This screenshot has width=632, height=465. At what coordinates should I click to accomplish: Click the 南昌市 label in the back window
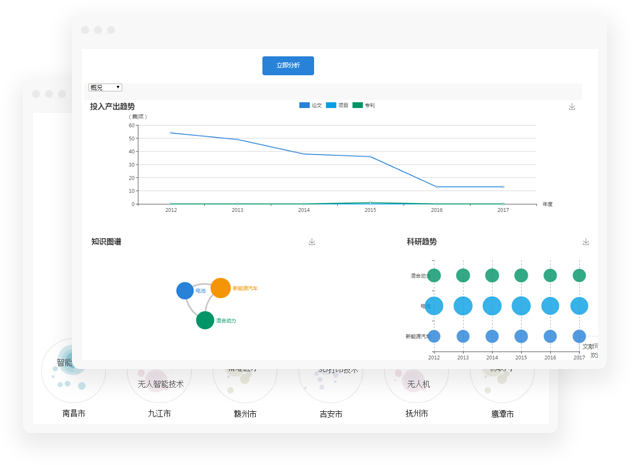(74, 413)
